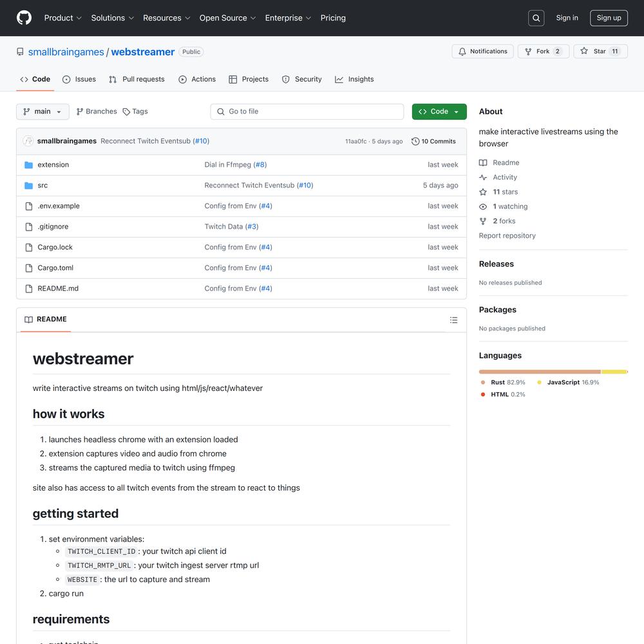644x644 pixels.
Task: Click the GitHub logo icon
Action: [x=24, y=18]
